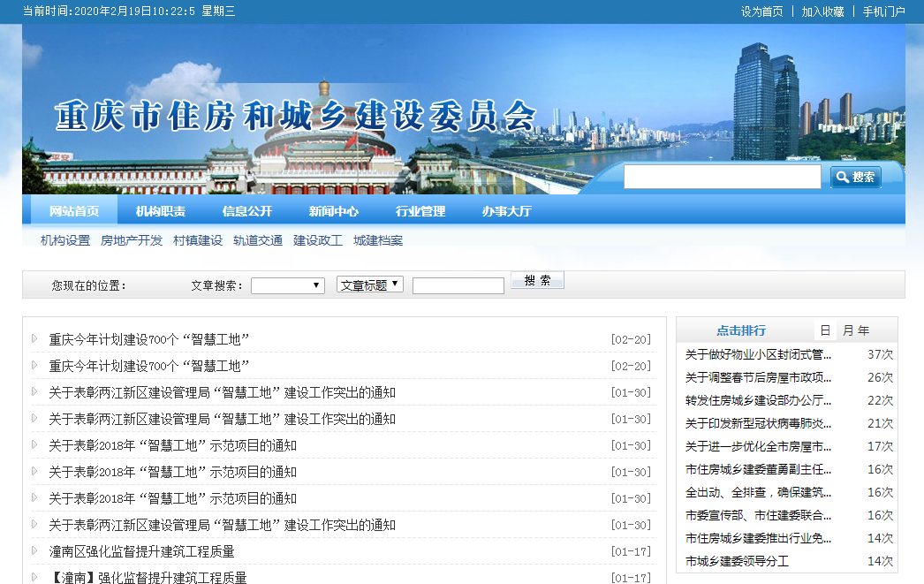Open the 办事大厅 navigation menu
The width and height of the screenshot is (924, 584).
click(x=507, y=211)
